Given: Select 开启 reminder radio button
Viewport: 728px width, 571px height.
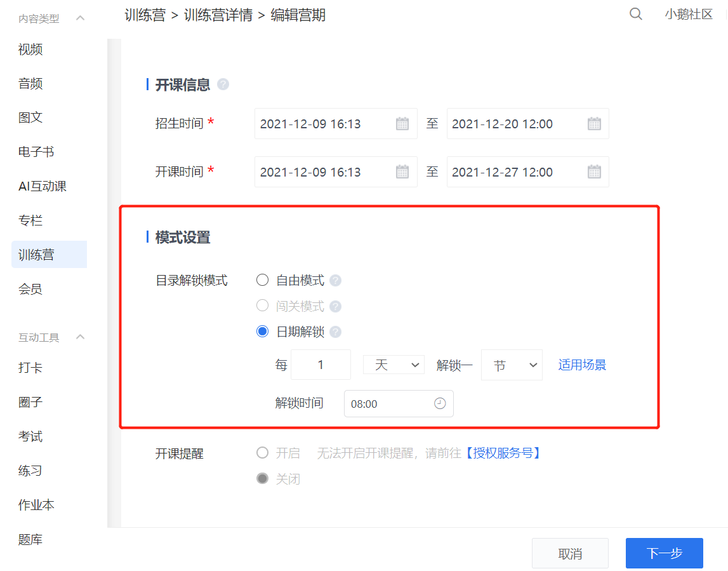Looking at the screenshot, I should (x=262, y=452).
